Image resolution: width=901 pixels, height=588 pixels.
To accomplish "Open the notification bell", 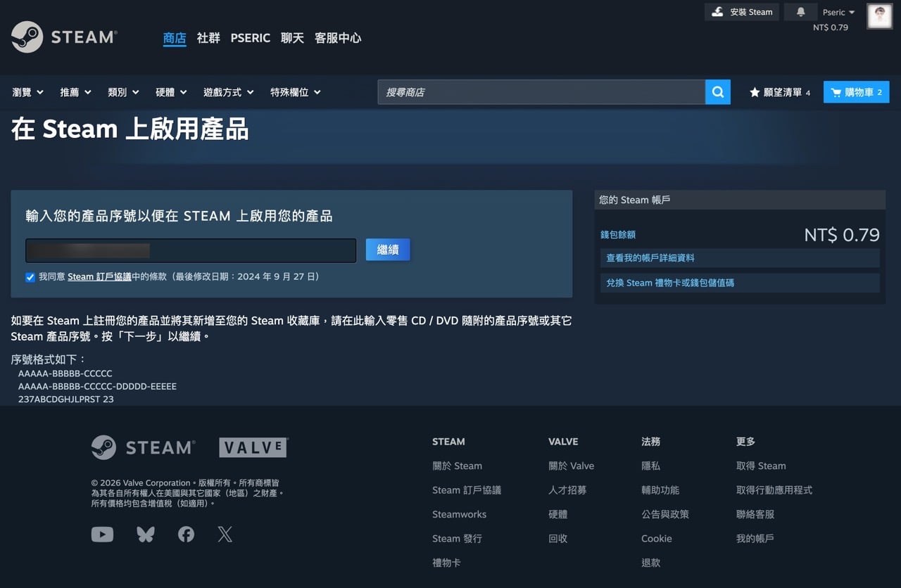I will [800, 12].
